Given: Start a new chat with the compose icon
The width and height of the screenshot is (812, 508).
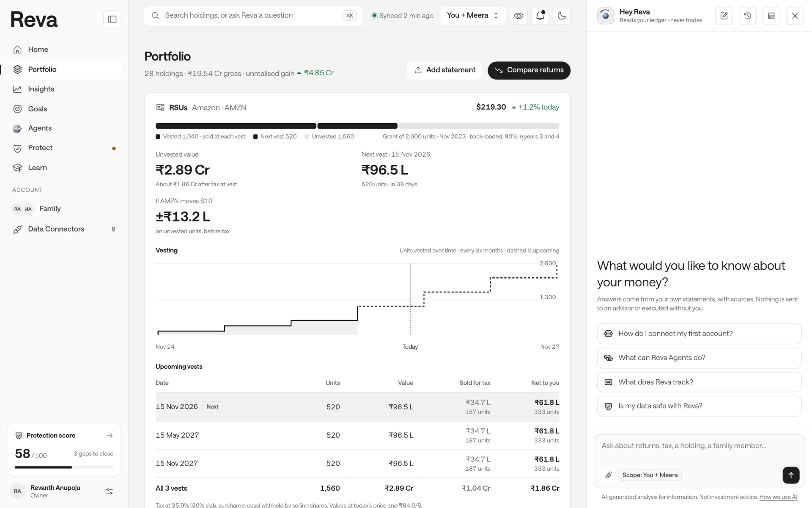Looking at the screenshot, I should [724, 16].
